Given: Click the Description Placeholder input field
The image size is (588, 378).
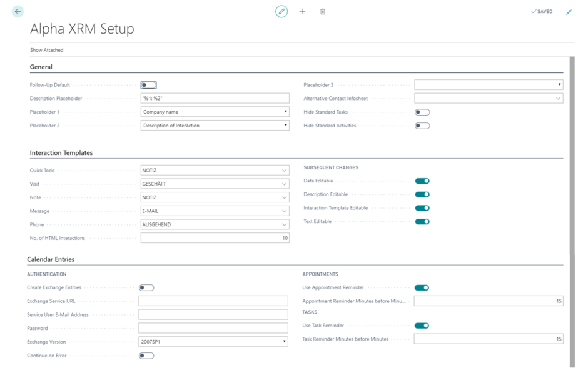Looking at the screenshot, I should pos(215,98).
